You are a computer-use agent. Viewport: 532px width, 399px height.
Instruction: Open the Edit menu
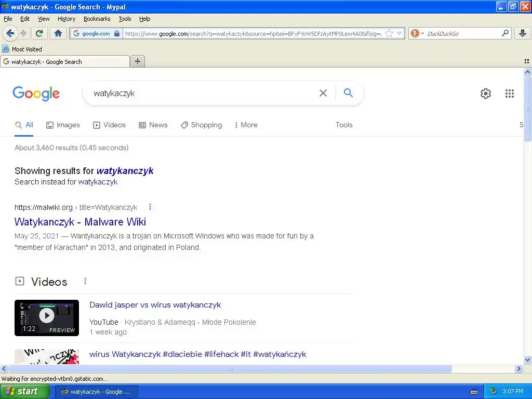25,19
